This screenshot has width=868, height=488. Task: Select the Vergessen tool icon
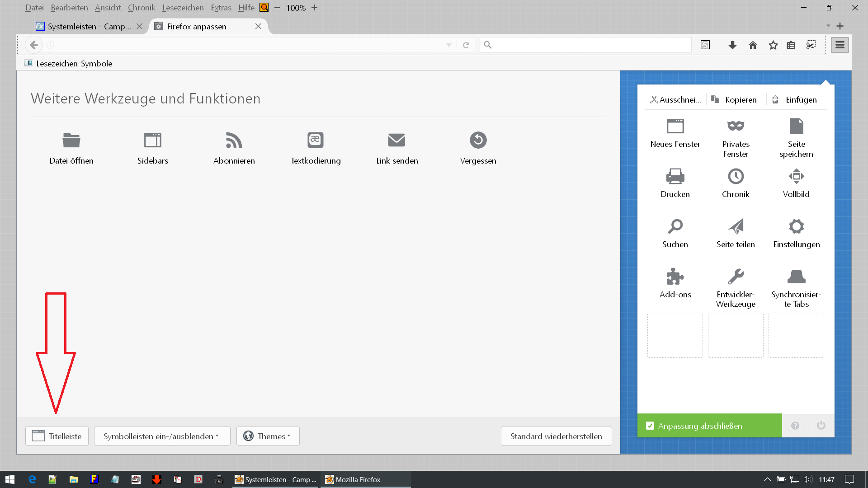tap(478, 140)
